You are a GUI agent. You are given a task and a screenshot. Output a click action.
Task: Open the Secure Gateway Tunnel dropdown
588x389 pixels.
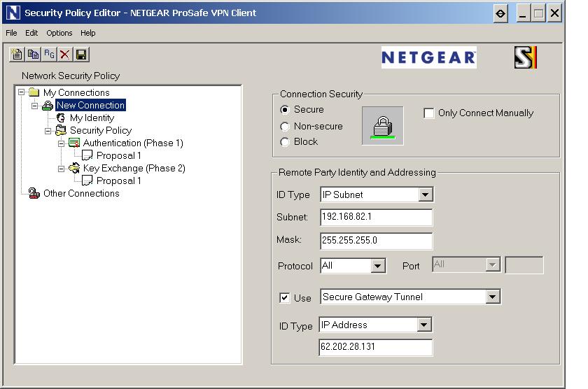pos(493,297)
